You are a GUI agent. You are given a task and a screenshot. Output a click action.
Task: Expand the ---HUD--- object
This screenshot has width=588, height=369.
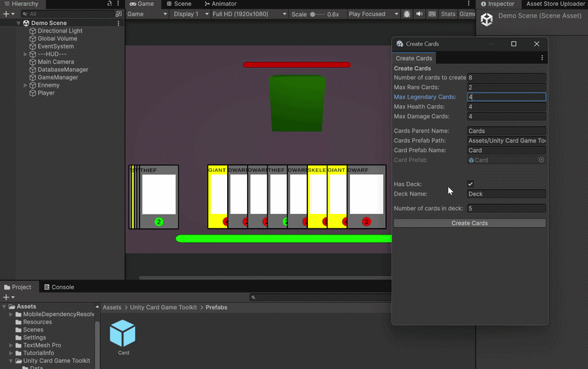tap(26, 54)
